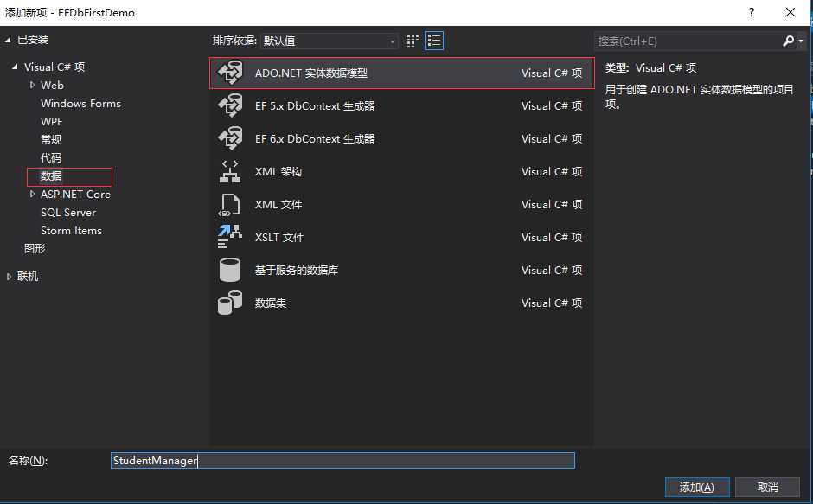Image resolution: width=813 pixels, height=504 pixels.
Task: Click the 搜索(Ctrl+E) search box
Action: [687, 41]
